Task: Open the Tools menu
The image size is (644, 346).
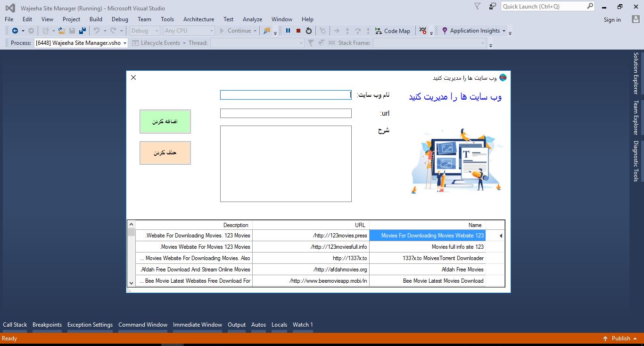Action: click(167, 19)
